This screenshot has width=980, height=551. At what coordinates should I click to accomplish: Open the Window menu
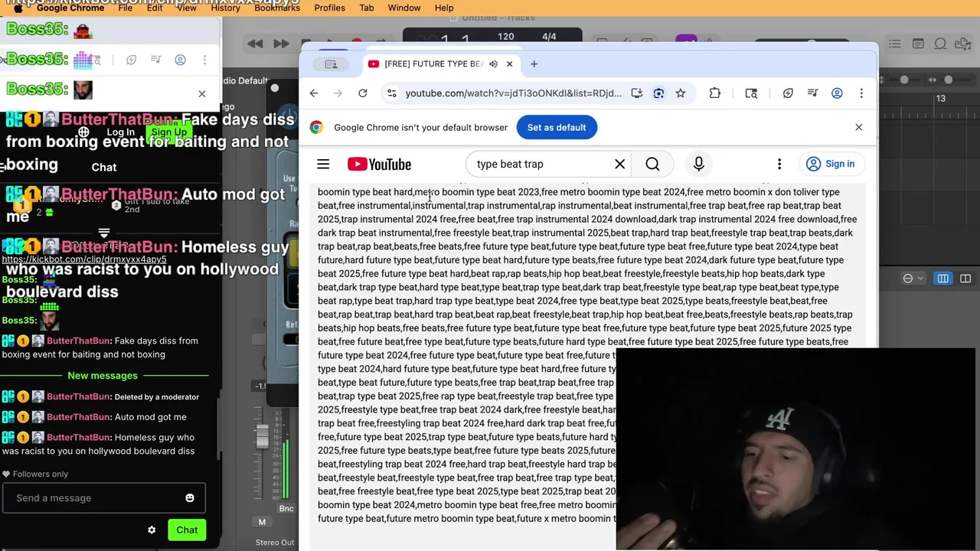pyautogui.click(x=404, y=8)
